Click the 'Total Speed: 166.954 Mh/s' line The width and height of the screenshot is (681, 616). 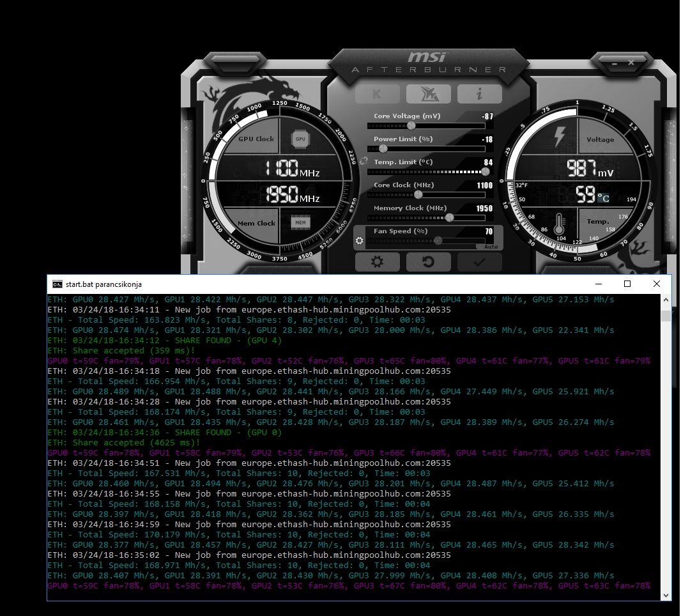click(236, 381)
